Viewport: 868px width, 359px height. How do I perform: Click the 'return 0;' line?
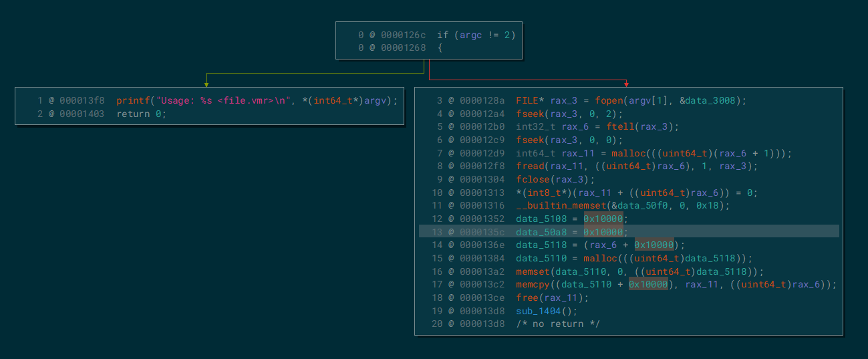coord(141,114)
